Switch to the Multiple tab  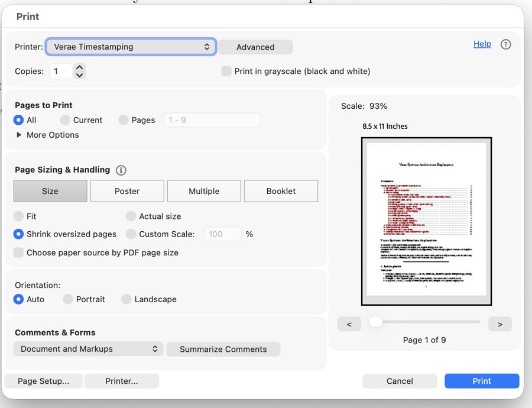point(204,191)
